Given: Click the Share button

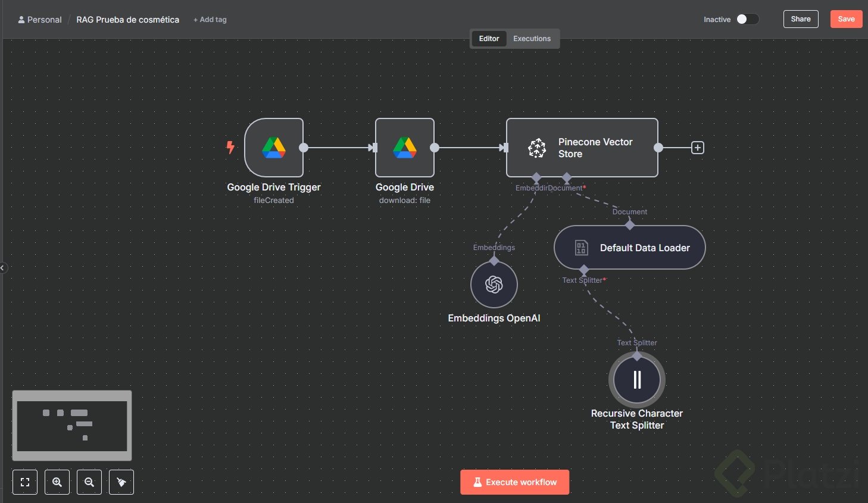Looking at the screenshot, I should [x=801, y=19].
